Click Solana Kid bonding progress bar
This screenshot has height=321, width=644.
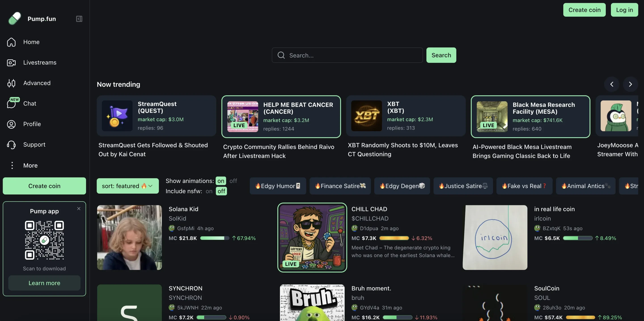point(214,238)
